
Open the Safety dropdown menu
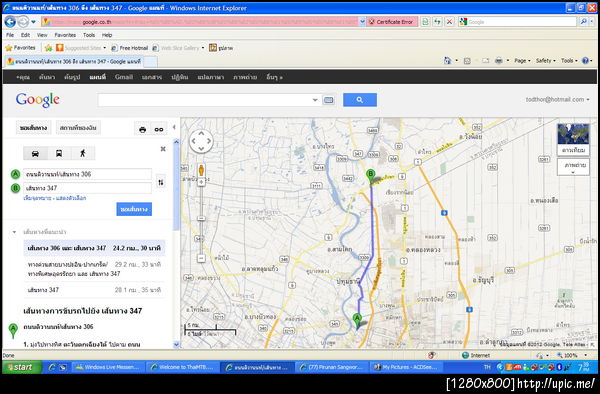click(545, 60)
